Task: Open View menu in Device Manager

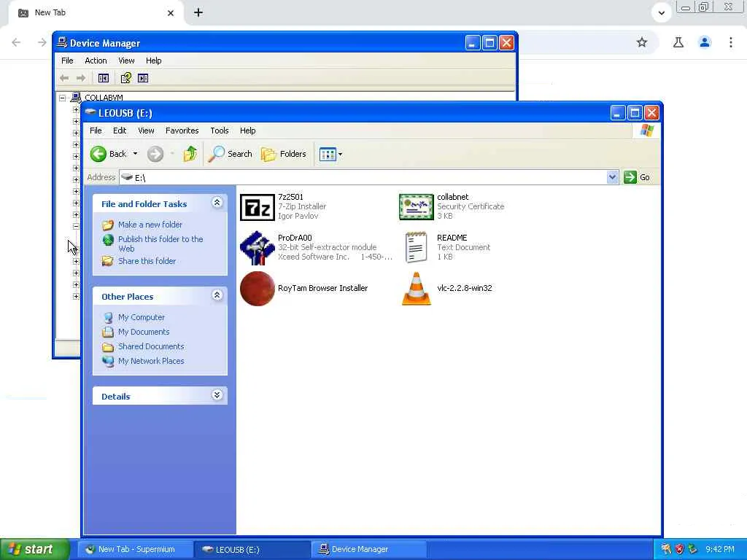Action: (x=126, y=61)
